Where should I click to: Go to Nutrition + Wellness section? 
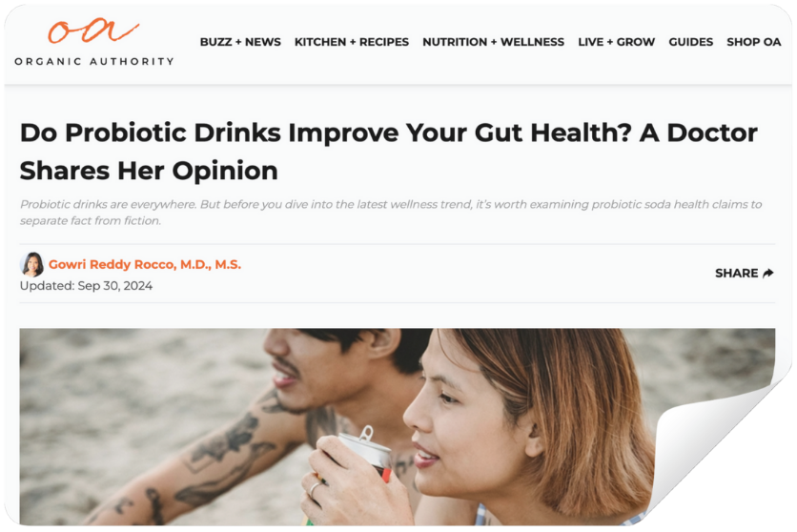(493, 42)
